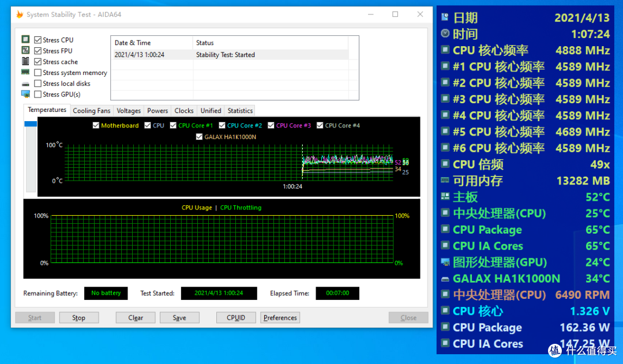This screenshot has height=364, width=623.
Task: Click the AIDA64 flame icon in title bar
Action: click(x=20, y=14)
